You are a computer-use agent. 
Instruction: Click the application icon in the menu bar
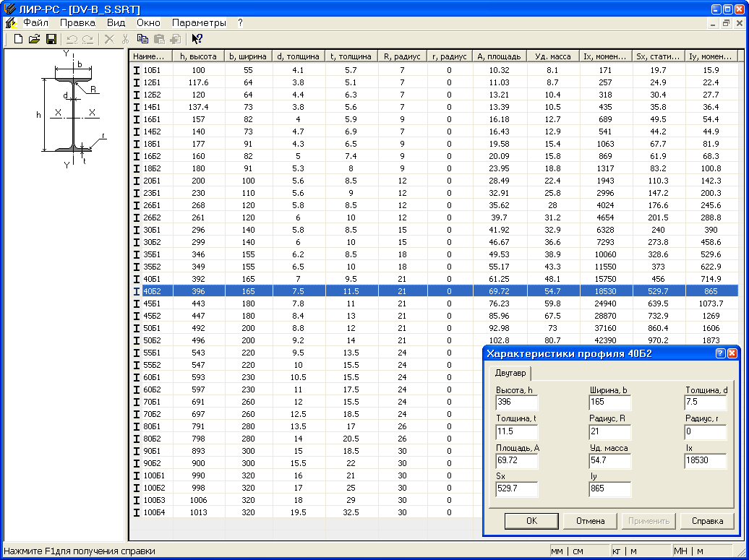click(x=9, y=23)
